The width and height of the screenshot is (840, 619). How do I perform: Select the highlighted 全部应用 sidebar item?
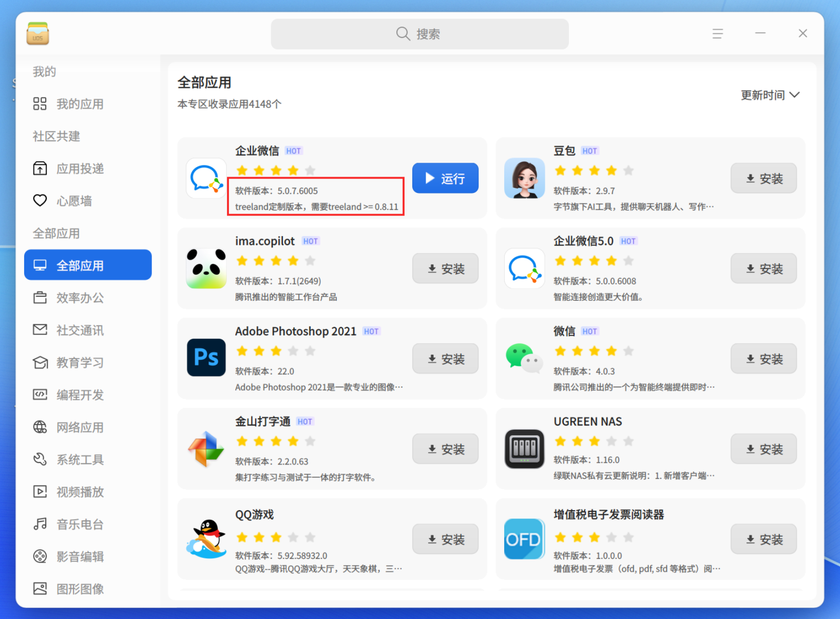[88, 265]
